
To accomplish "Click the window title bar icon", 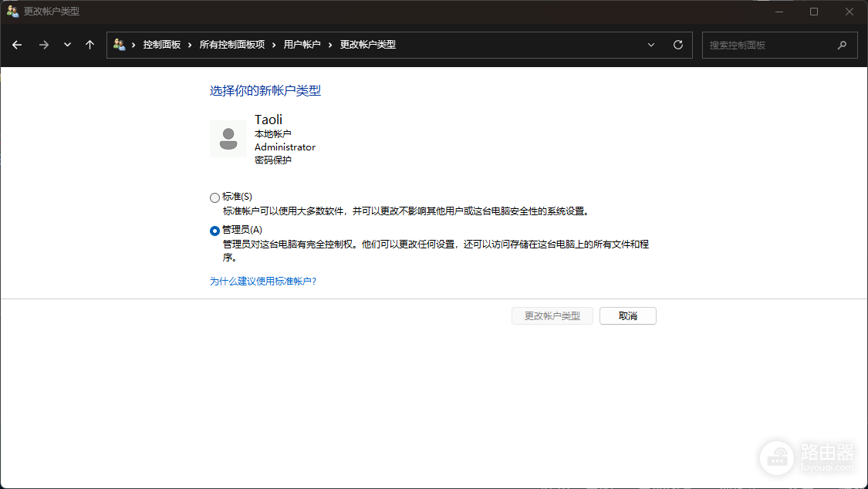I will [12, 11].
